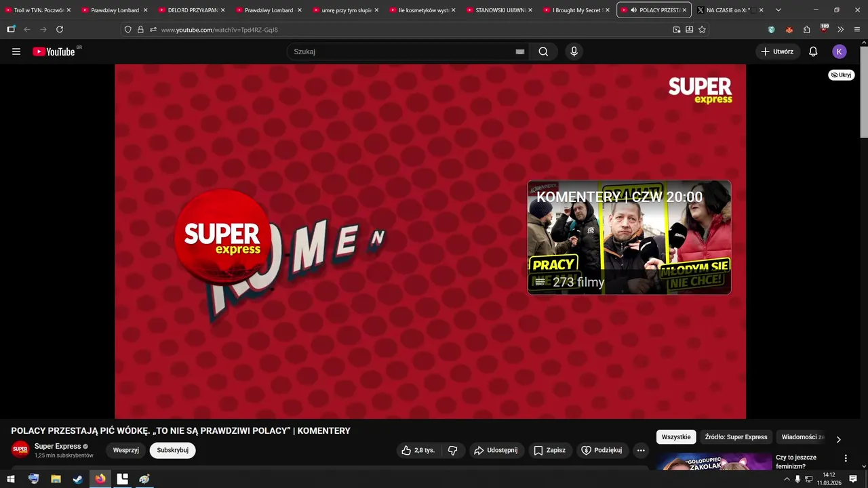Dislike the video with thumbs down
The width and height of the screenshot is (868, 488).
tap(453, 450)
